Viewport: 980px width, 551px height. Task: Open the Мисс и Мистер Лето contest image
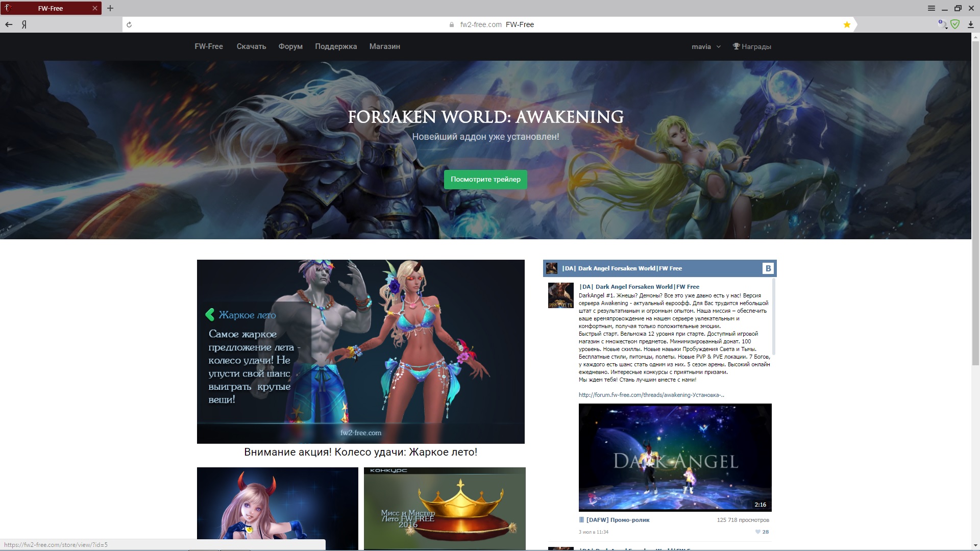point(445,509)
